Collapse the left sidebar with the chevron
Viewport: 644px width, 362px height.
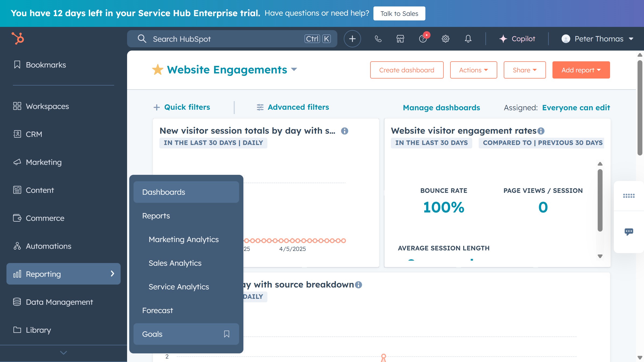click(63, 352)
